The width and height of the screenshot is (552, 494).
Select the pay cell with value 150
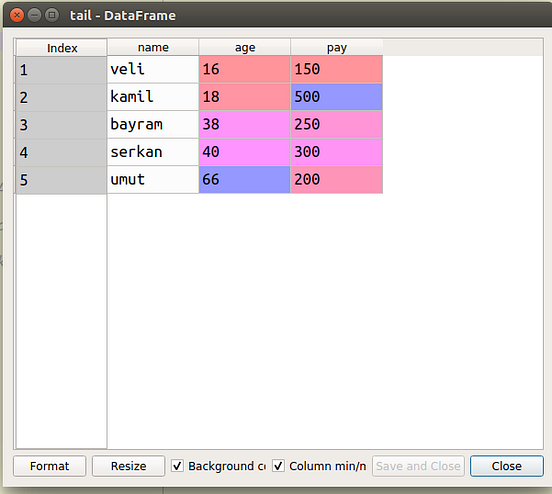tap(337, 69)
